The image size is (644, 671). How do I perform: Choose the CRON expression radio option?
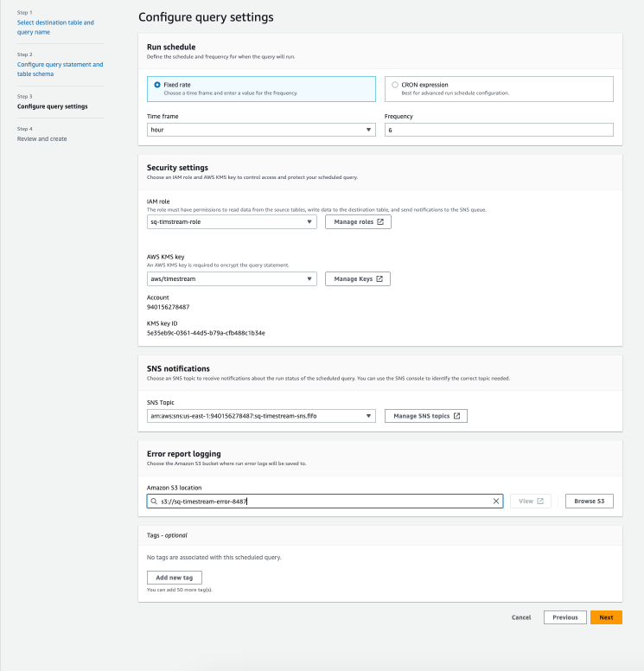[395, 85]
